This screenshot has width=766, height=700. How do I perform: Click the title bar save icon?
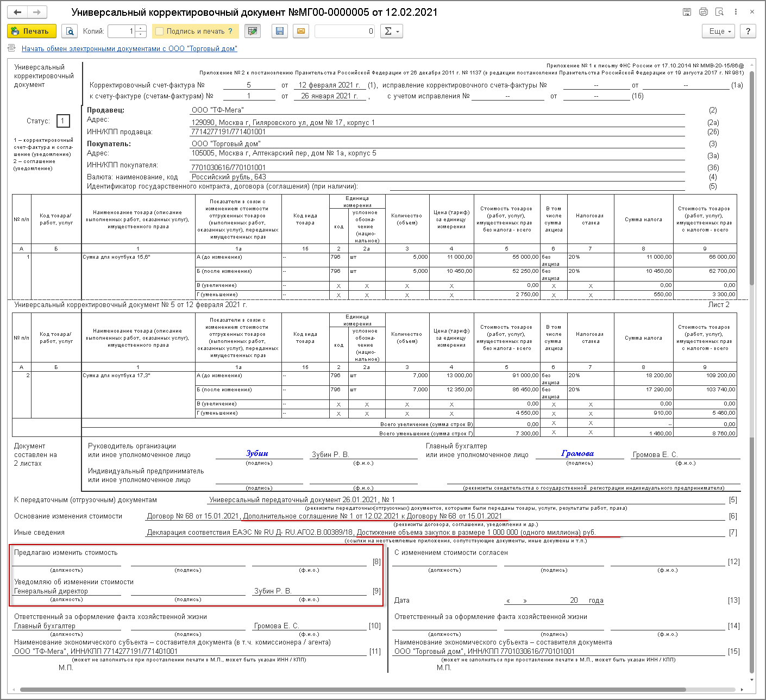tap(687, 12)
